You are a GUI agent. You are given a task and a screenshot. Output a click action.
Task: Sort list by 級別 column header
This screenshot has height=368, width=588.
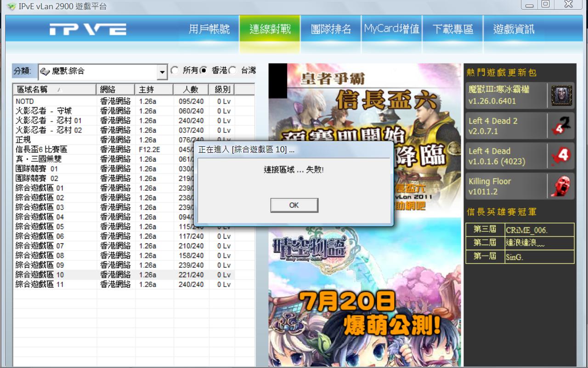(x=222, y=89)
